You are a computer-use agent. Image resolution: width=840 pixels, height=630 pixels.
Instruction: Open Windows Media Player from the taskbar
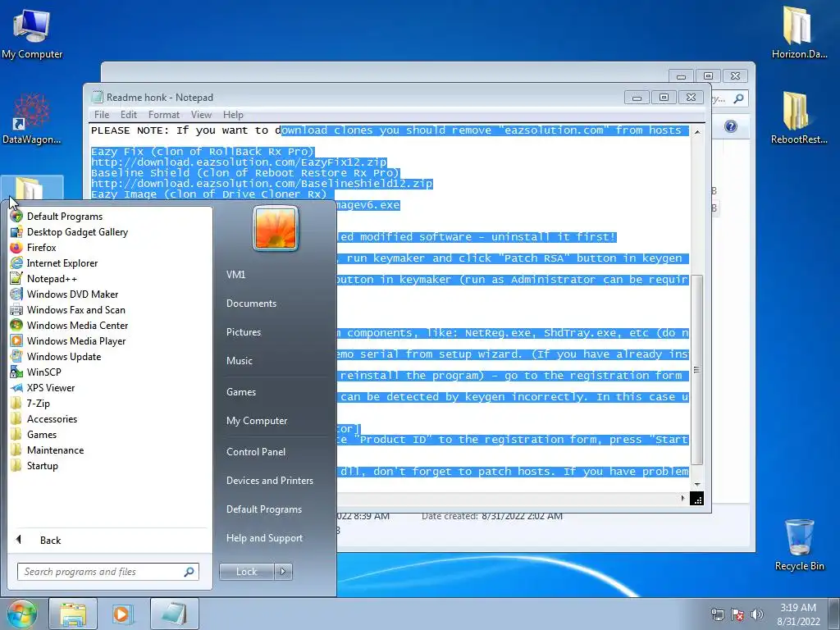click(x=123, y=614)
